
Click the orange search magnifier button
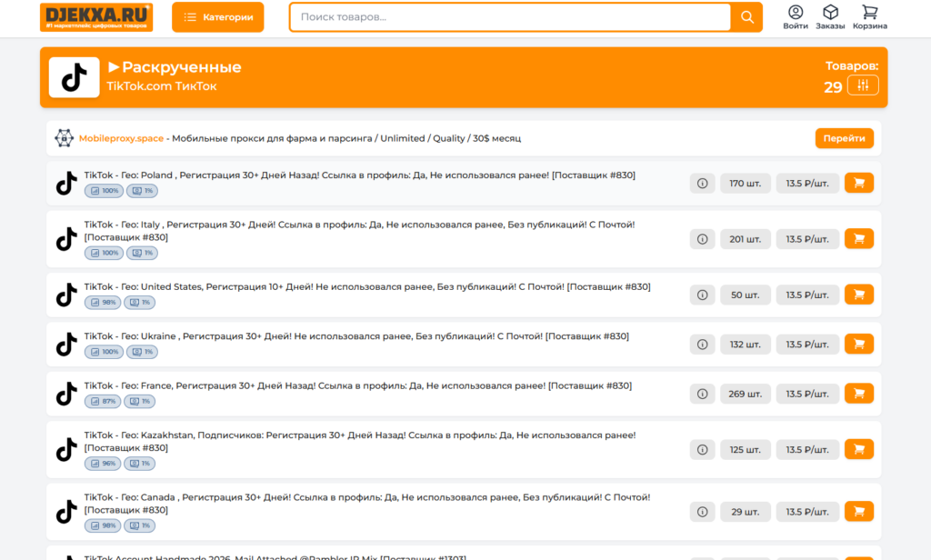747,17
